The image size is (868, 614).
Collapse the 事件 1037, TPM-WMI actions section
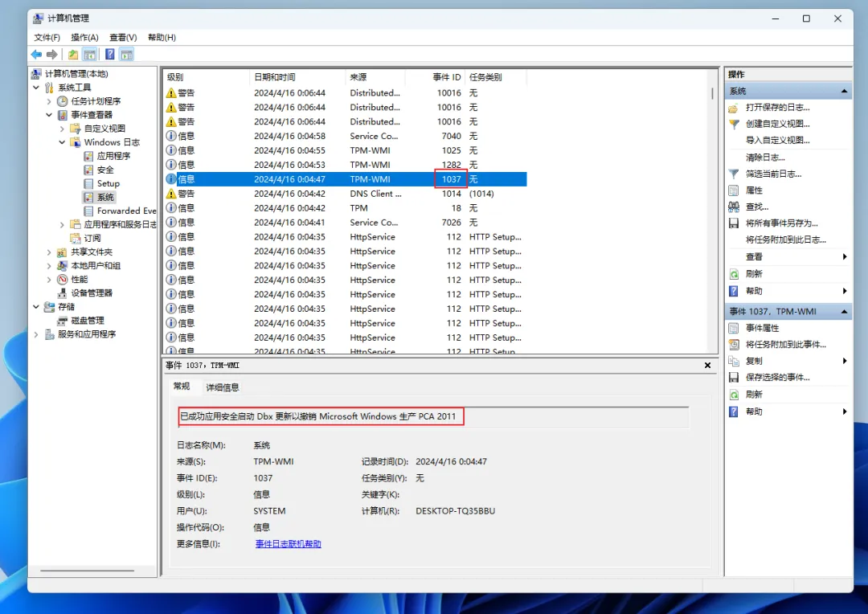click(844, 312)
